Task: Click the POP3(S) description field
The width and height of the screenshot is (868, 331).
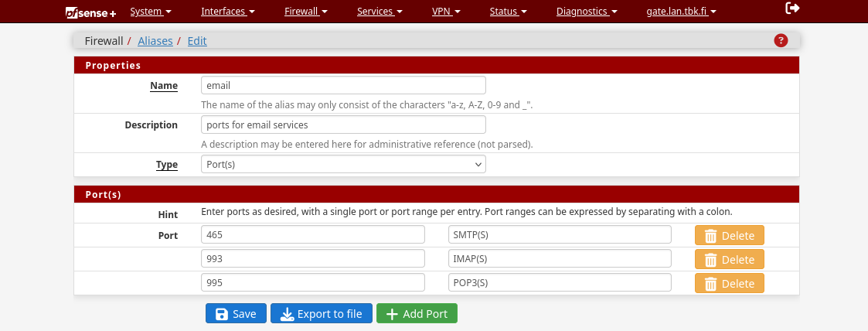Action: (560, 282)
